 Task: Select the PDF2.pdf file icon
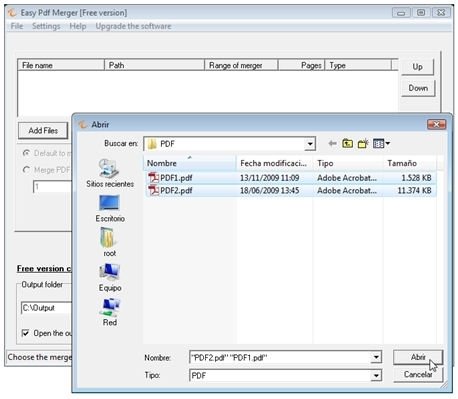pos(153,190)
